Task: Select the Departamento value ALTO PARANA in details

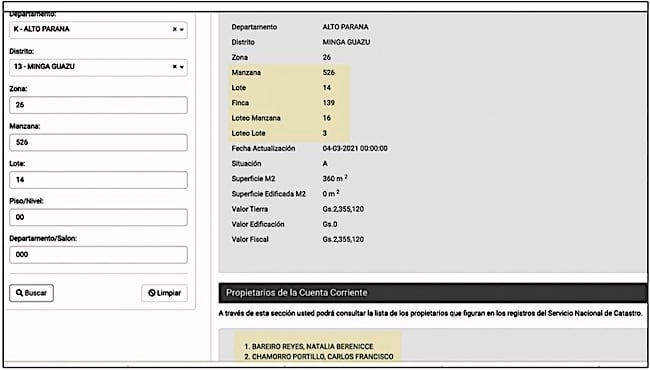Action: click(345, 27)
